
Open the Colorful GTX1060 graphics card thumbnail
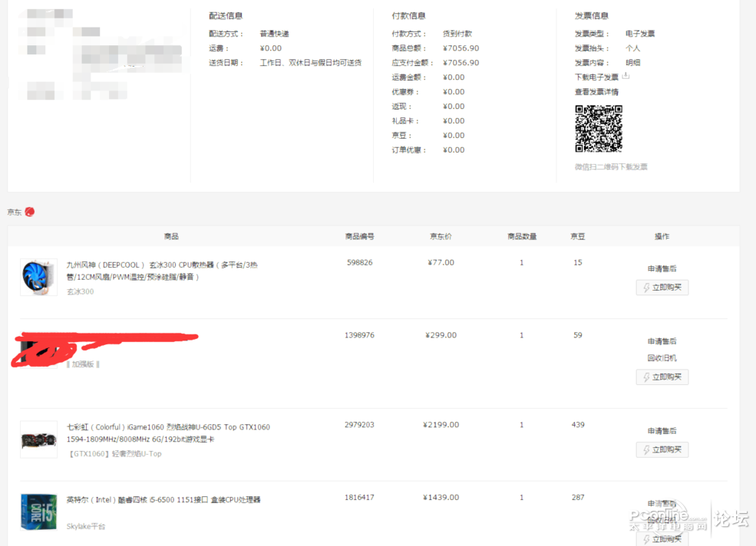coord(38,439)
